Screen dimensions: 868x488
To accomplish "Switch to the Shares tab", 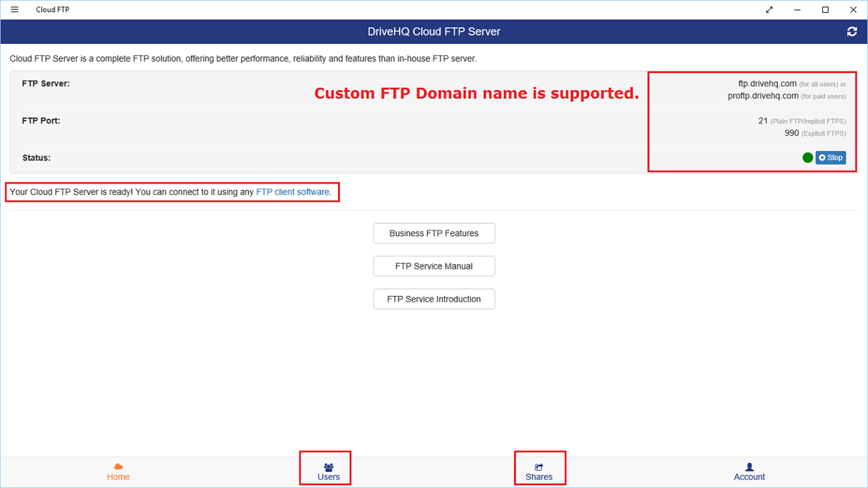I will pyautogui.click(x=539, y=472).
